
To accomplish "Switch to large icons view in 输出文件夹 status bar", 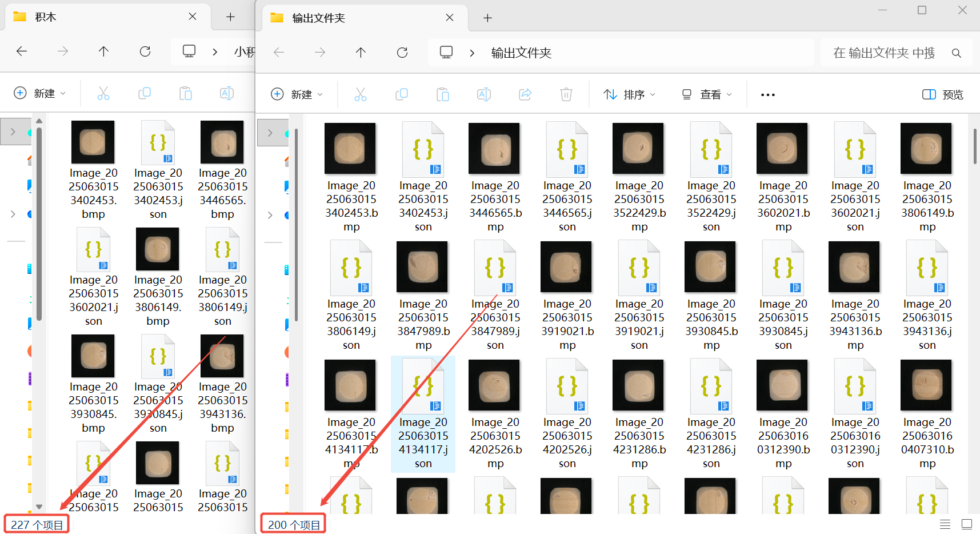I will coord(967,524).
